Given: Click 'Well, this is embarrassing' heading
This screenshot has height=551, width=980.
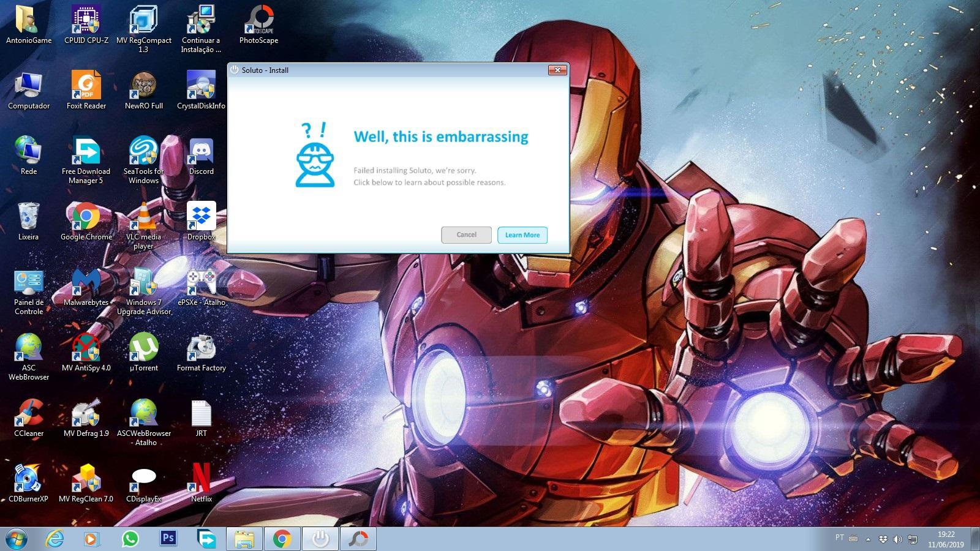Looking at the screenshot, I should pos(441,137).
